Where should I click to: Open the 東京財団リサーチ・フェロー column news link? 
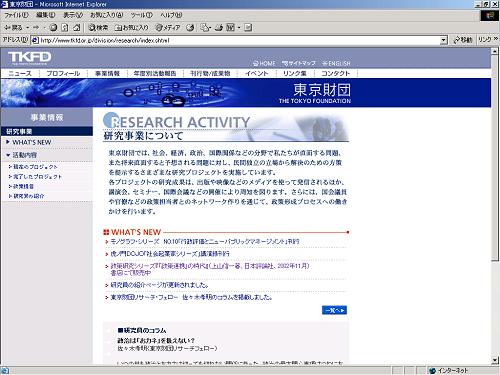[x=191, y=297]
